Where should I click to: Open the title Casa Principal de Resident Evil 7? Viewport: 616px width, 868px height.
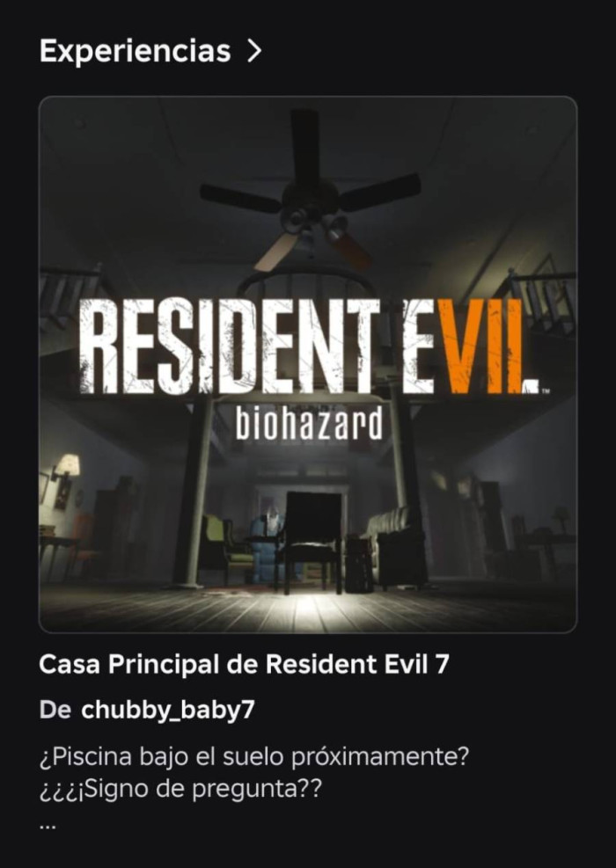(244, 664)
